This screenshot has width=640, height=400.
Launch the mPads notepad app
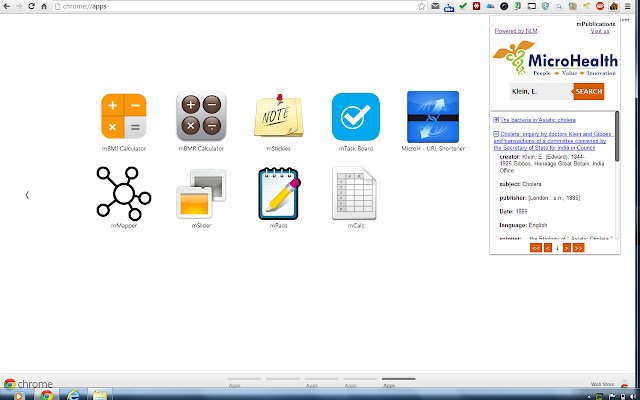click(279, 194)
